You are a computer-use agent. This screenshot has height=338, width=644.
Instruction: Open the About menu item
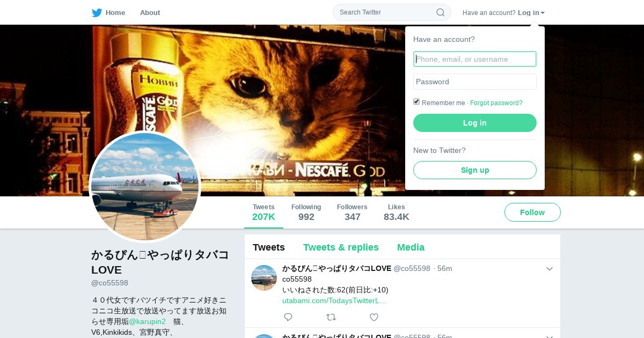(150, 12)
